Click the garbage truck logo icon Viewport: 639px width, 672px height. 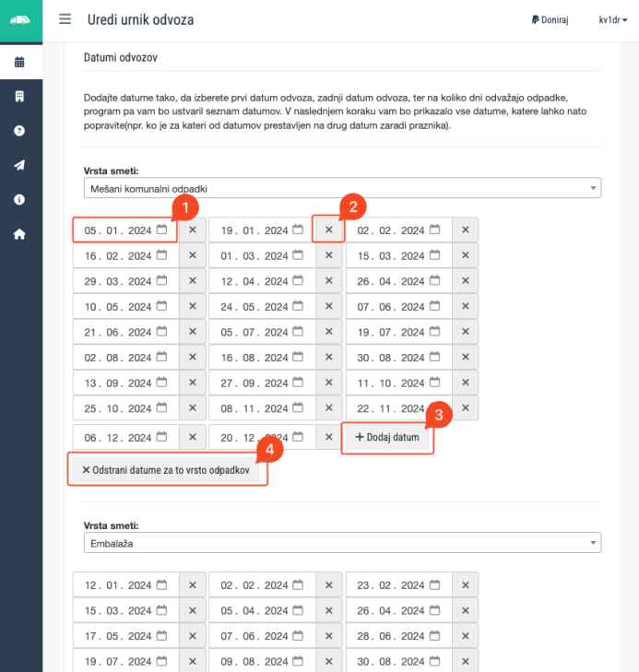(x=20, y=19)
